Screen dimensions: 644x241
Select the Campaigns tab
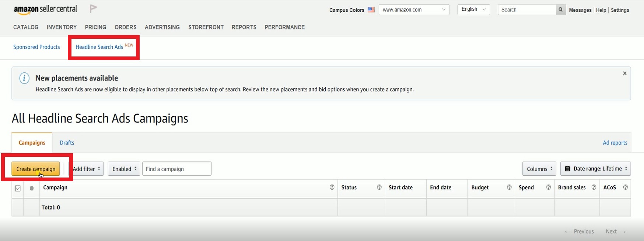click(x=32, y=143)
